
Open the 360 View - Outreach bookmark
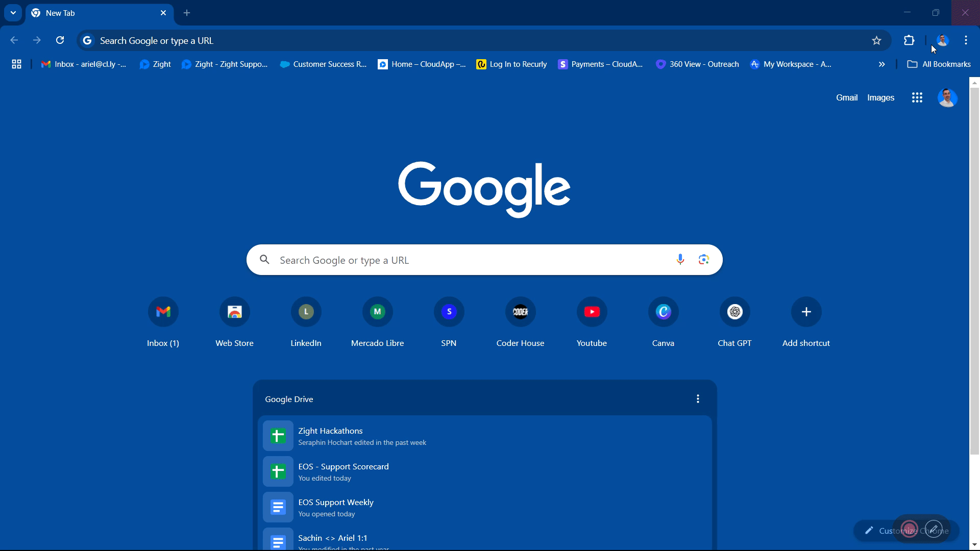click(x=698, y=64)
